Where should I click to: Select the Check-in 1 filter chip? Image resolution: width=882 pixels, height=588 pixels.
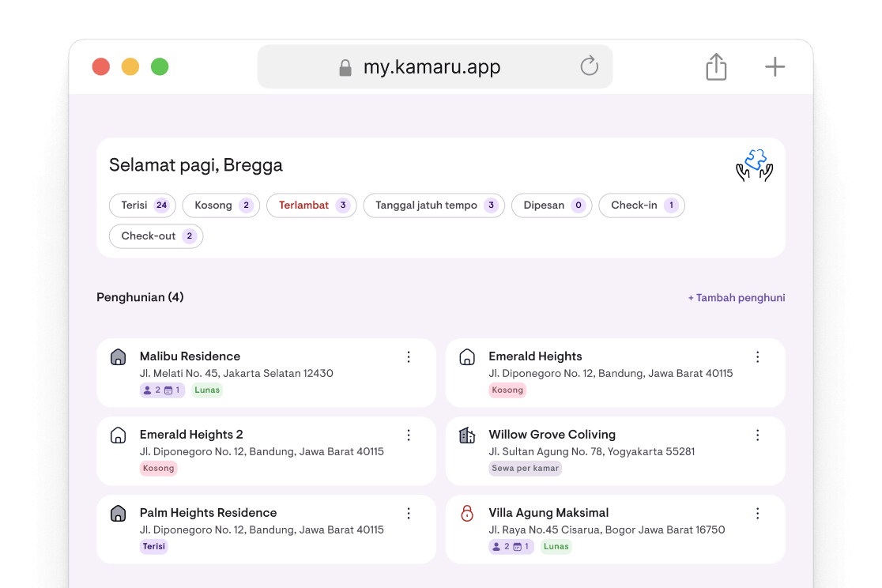click(x=642, y=205)
